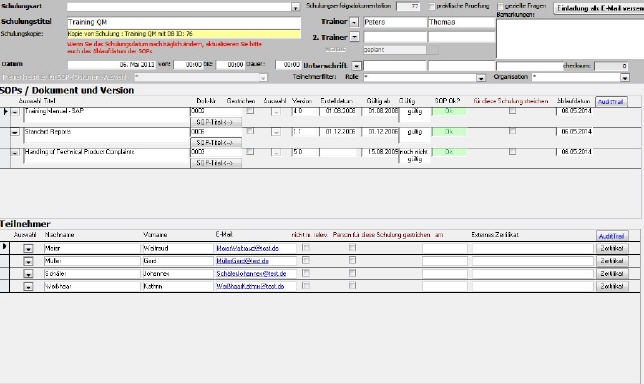
Task: Check 'Person für diese Schulung gestrichen' for Müller
Action: pyautogui.click(x=352, y=260)
